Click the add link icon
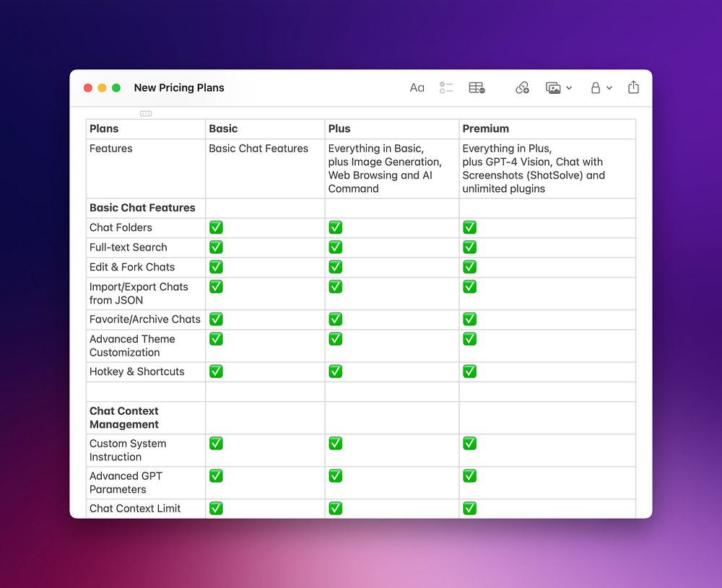722x588 pixels. [x=522, y=88]
